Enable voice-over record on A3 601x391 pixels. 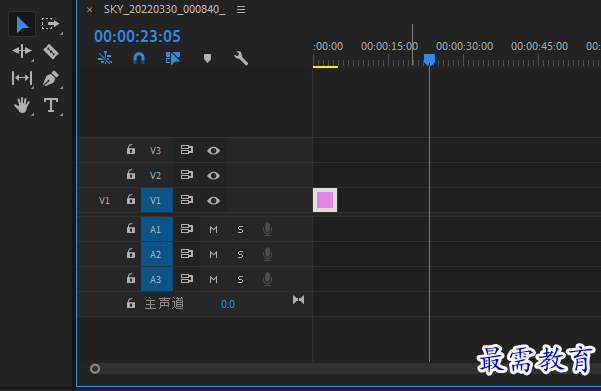(x=268, y=279)
